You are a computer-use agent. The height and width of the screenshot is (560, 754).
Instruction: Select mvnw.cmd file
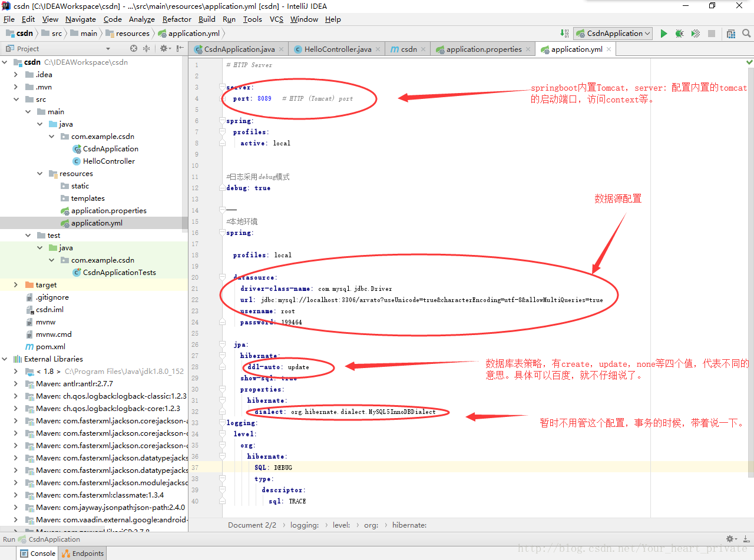click(48, 334)
